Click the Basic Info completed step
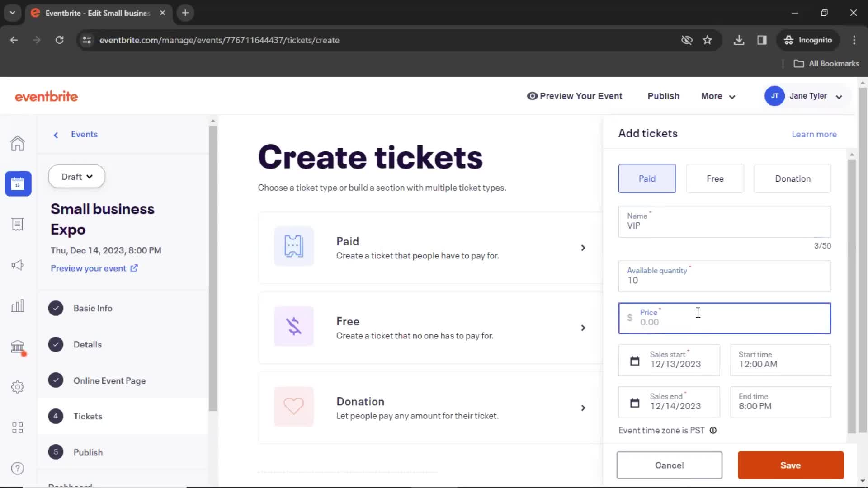The width and height of the screenshot is (868, 488). tap(92, 308)
